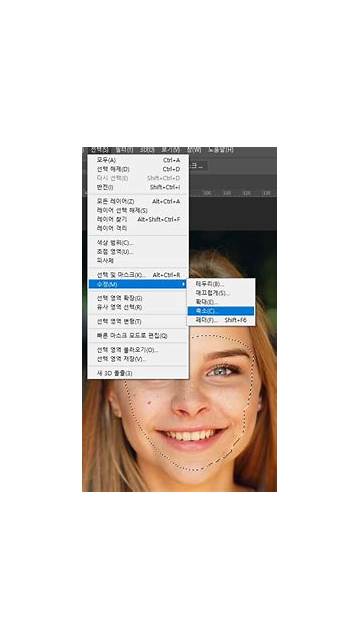Screen dimensions: 360x640
Task: Pick 매끄럽게(S) Smooth from the submenu
Action: (221, 293)
